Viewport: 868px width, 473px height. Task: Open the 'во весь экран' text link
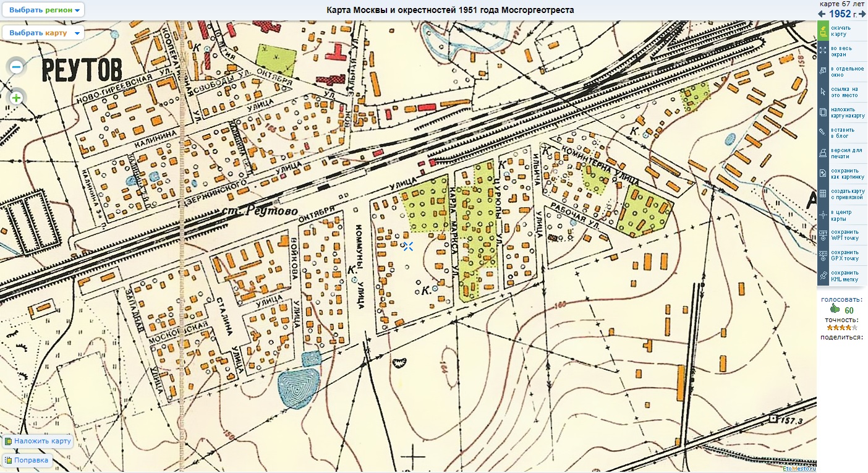841,51
